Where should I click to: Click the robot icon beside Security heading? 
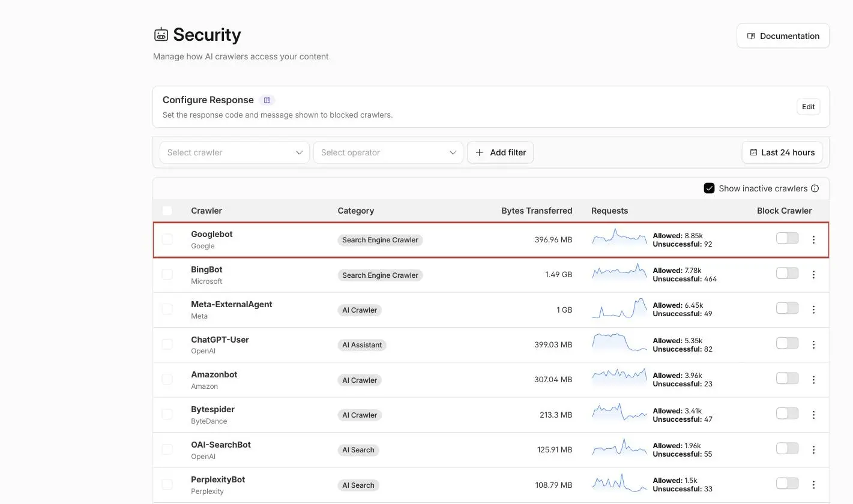coord(161,35)
